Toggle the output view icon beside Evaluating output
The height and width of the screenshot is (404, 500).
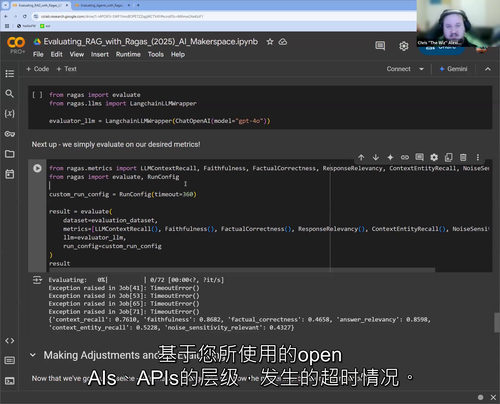[37, 280]
